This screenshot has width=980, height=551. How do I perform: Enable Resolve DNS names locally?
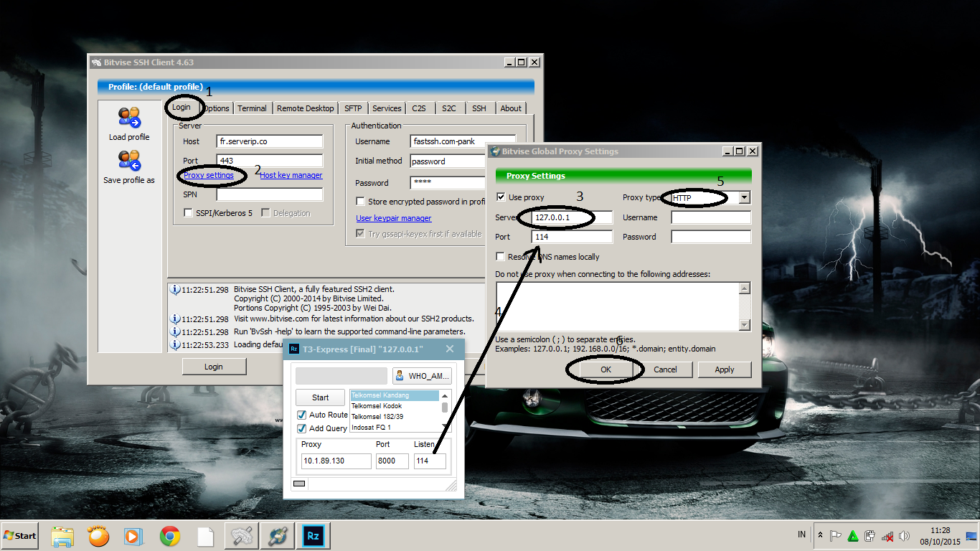pos(501,257)
